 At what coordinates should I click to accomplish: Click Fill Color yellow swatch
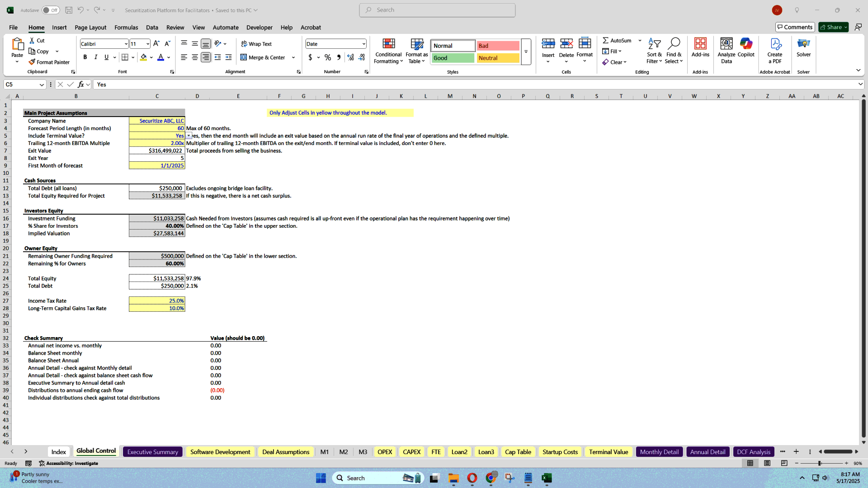[x=143, y=57]
